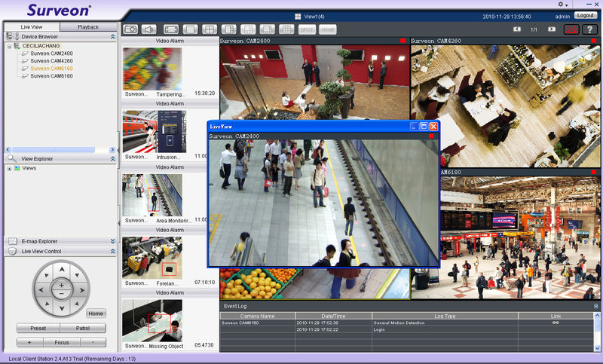This screenshot has height=364, width=603.
Task: Collapse the CECILIACHANG tree node
Action: pyautogui.click(x=9, y=46)
